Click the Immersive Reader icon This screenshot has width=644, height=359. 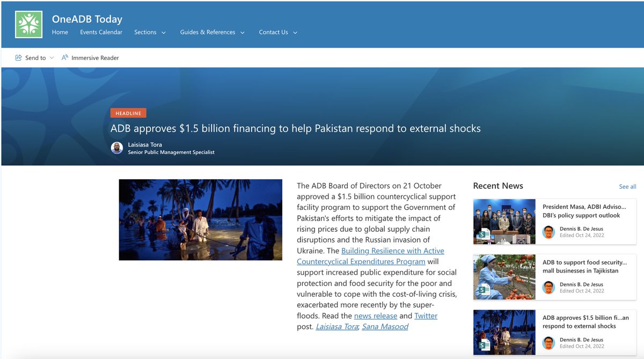click(65, 57)
